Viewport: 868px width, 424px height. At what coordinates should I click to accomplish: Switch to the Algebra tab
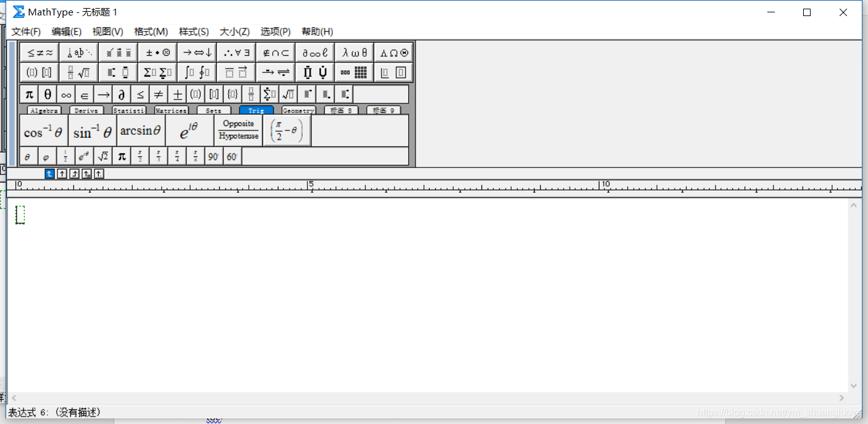(43, 110)
